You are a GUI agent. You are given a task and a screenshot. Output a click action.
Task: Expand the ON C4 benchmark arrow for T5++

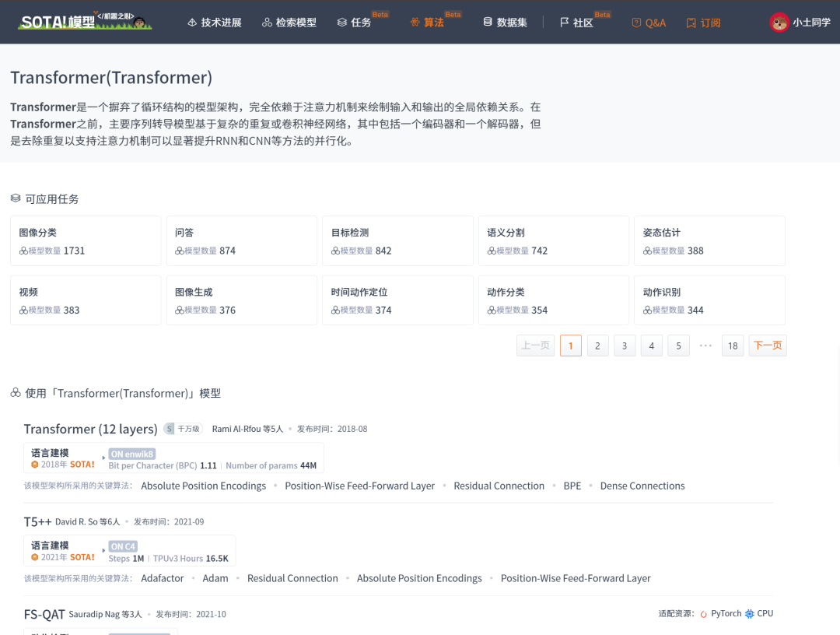[x=103, y=551]
